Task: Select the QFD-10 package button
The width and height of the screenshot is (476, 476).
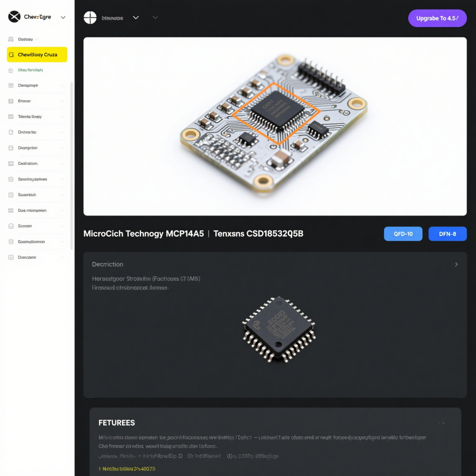Action: point(403,234)
